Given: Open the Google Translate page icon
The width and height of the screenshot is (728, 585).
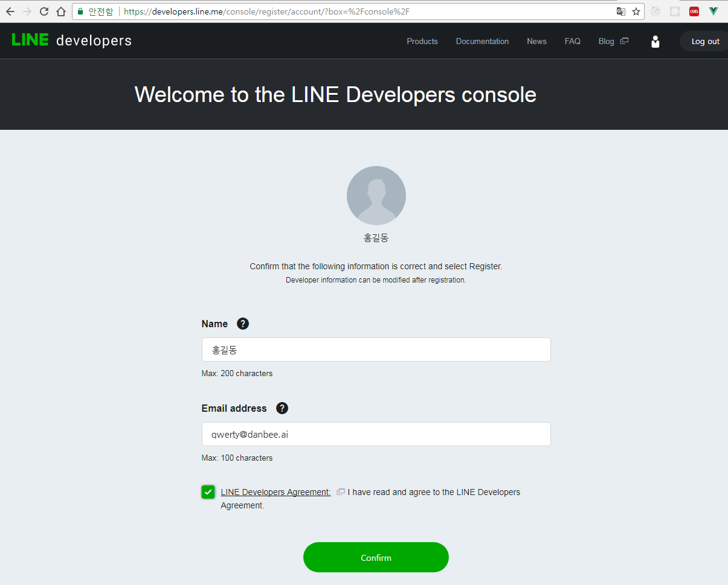Looking at the screenshot, I should coord(621,11).
